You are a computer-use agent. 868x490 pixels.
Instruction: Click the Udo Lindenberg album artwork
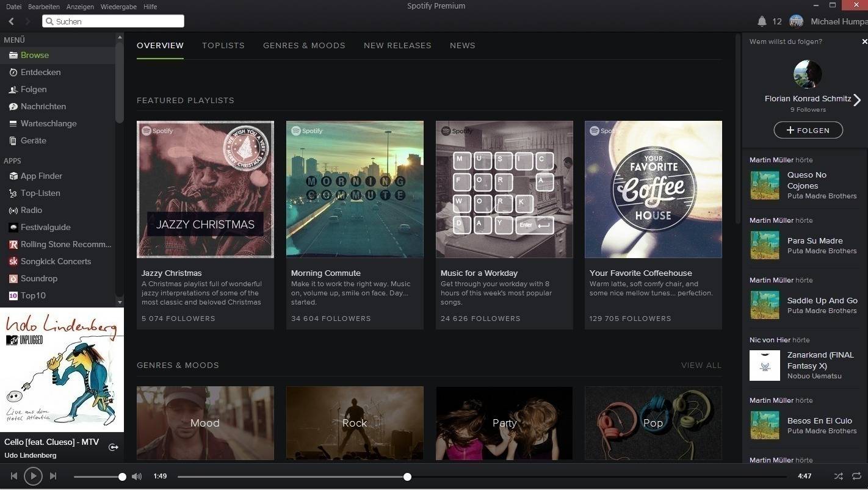62,370
